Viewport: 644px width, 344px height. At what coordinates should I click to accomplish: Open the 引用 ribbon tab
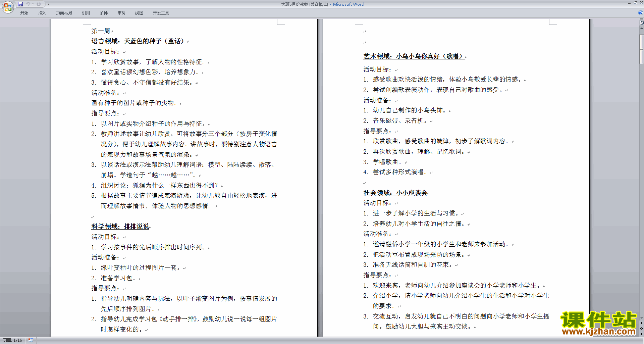[86, 13]
